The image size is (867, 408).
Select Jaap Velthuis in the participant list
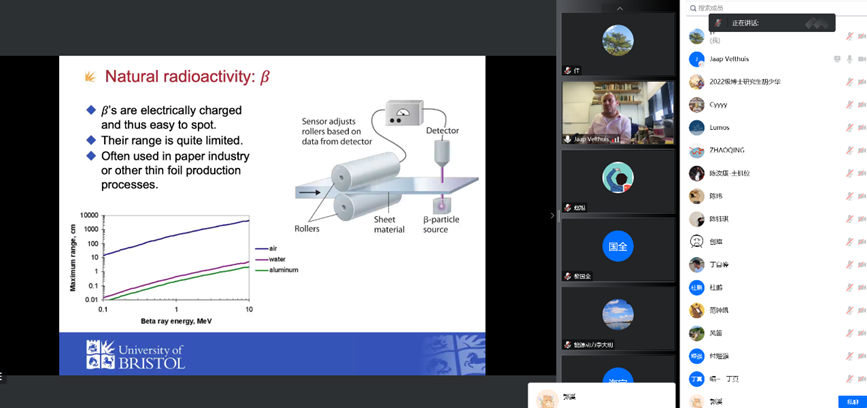click(735, 60)
